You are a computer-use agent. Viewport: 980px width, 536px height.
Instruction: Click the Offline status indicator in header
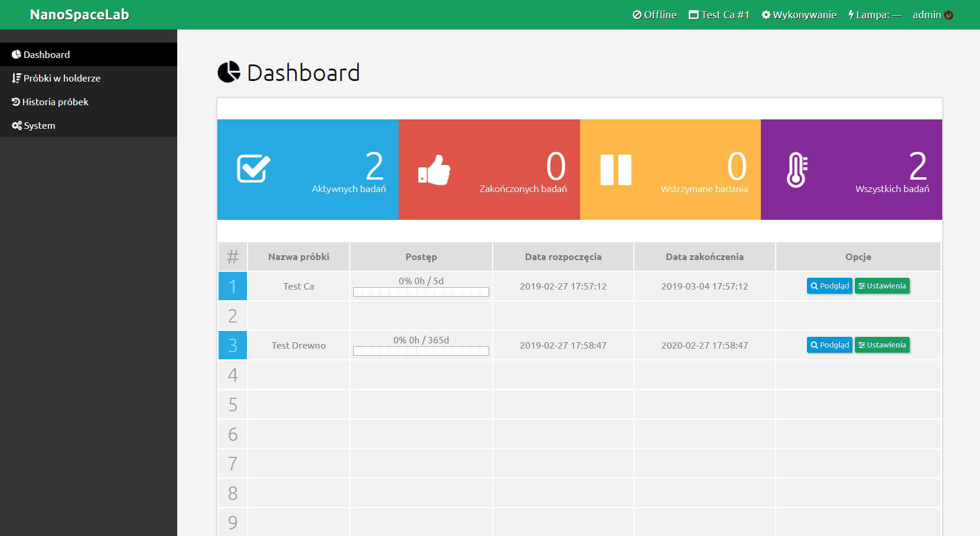click(655, 15)
